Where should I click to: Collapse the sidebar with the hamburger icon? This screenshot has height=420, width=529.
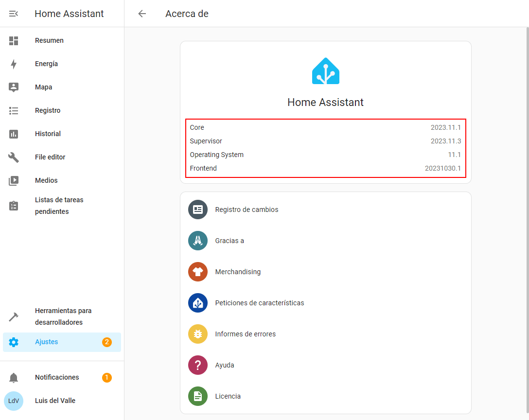[x=14, y=14]
